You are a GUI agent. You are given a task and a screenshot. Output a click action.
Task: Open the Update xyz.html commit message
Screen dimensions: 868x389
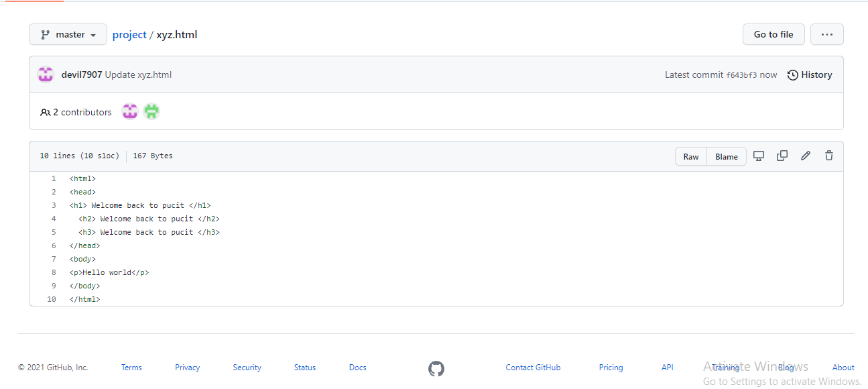point(138,74)
